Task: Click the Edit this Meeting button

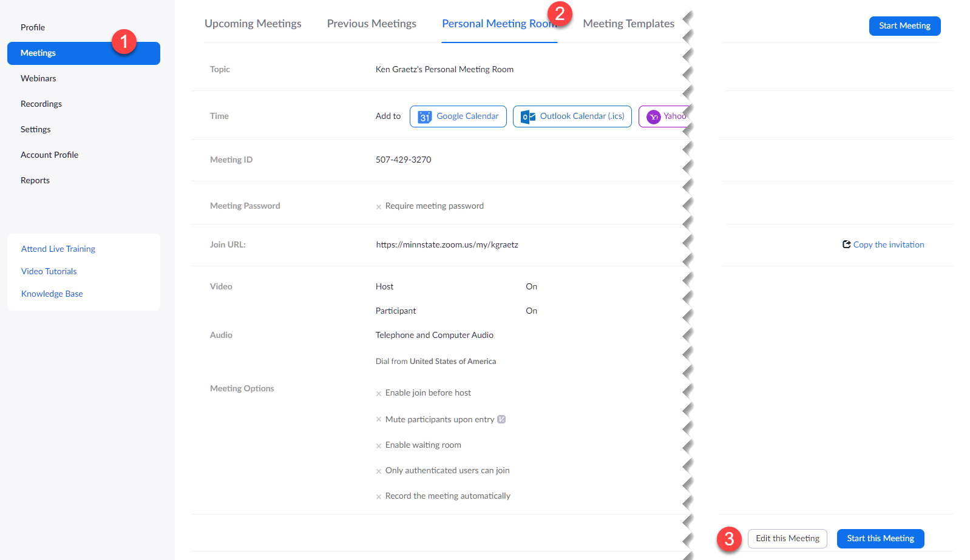Action: pyautogui.click(x=787, y=538)
